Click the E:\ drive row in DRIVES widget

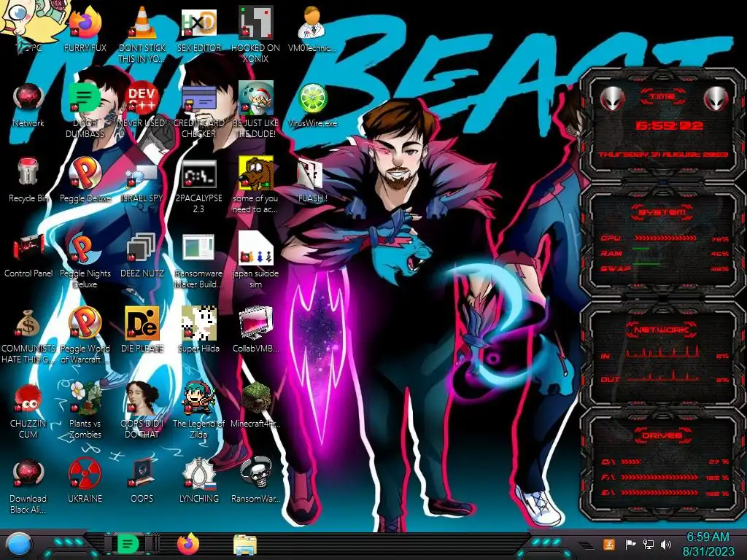(665, 493)
